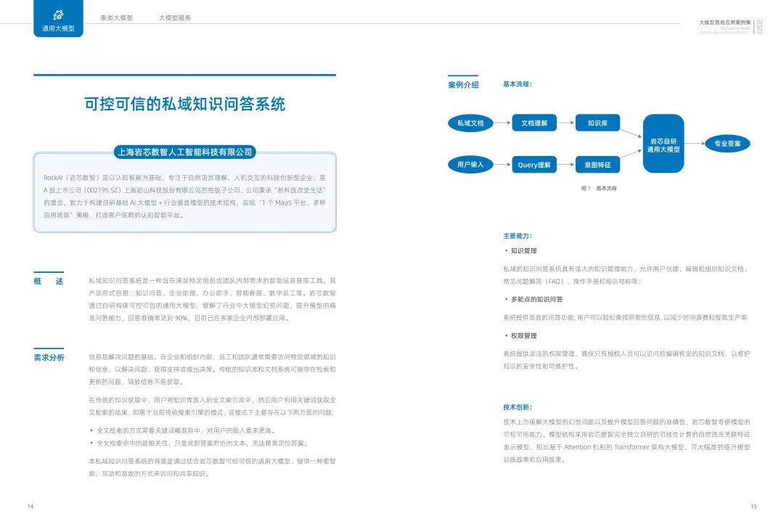
Task: Select the 大模型服务 tab
Action: point(175,17)
